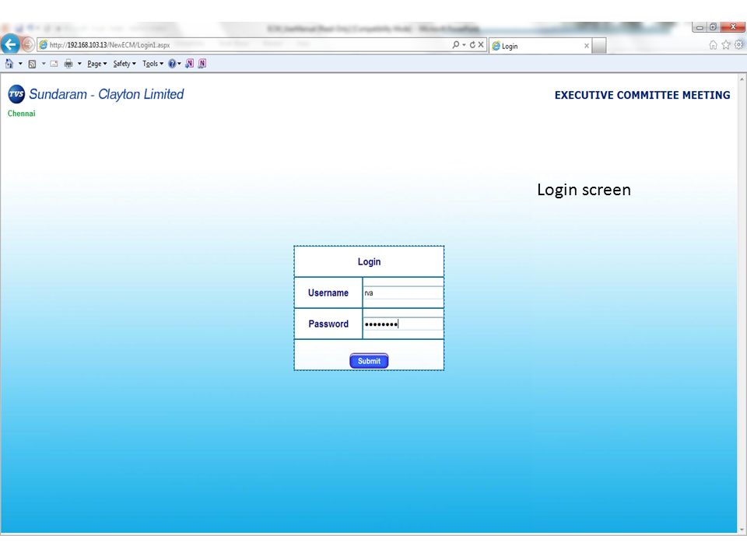Click the vertical scrollbar down arrow

(x=742, y=529)
